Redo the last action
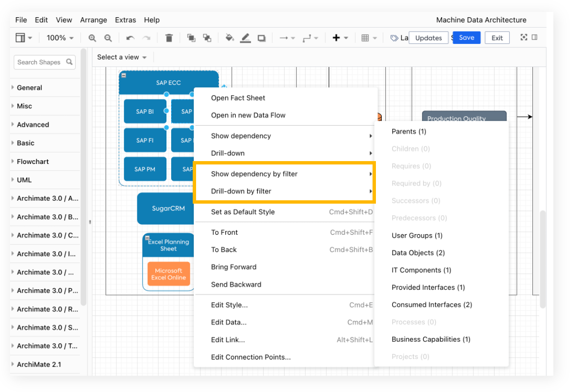 pos(146,38)
